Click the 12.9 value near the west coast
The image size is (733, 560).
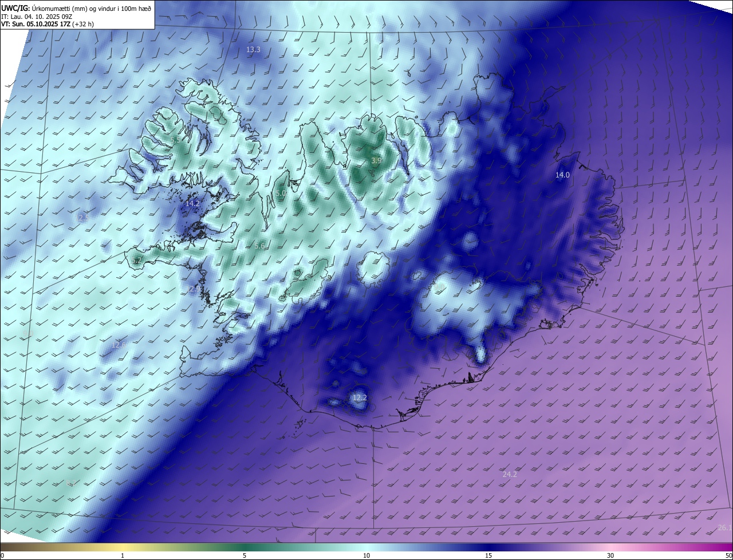pos(194,290)
